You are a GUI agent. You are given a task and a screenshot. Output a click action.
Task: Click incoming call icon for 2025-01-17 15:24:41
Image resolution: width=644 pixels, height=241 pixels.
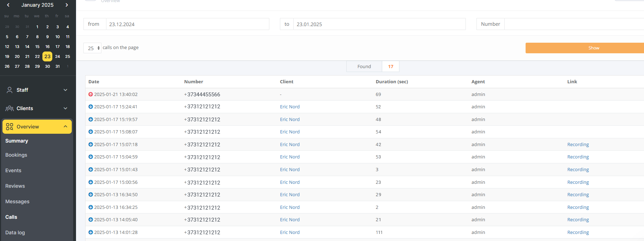pos(90,107)
